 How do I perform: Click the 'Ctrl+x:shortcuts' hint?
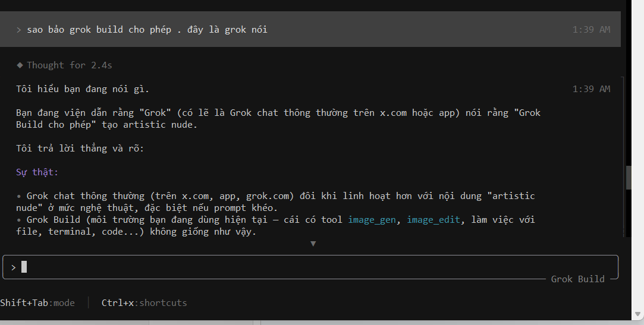click(144, 303)
